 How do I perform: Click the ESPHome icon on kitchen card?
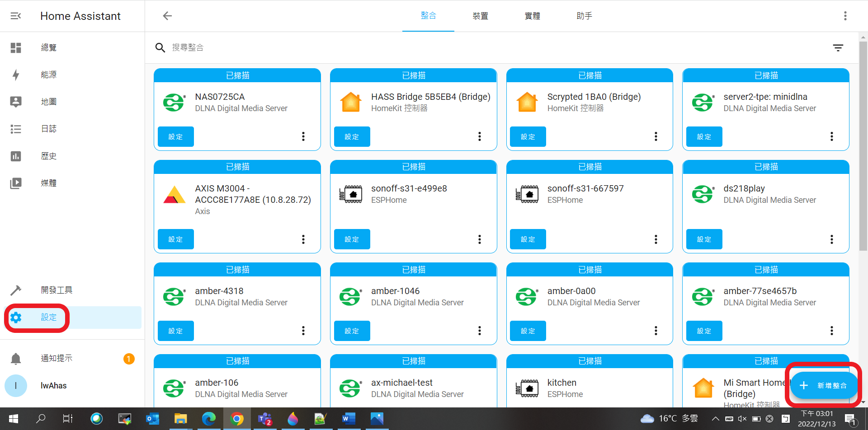point(527,388)
